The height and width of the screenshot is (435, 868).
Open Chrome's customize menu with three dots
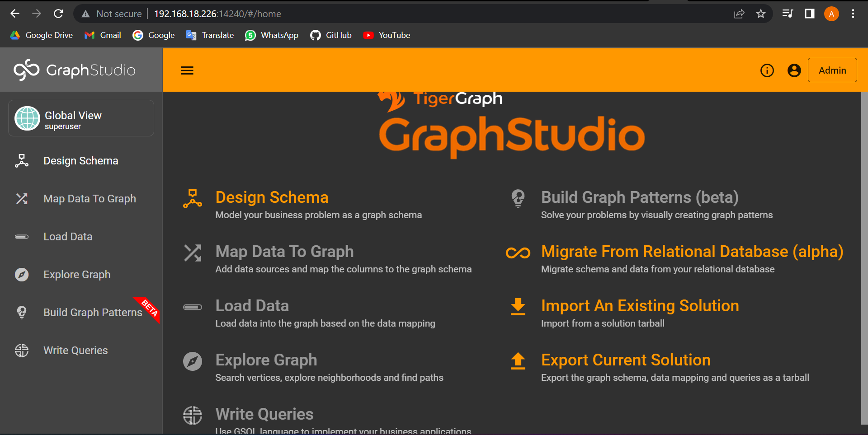854,14
